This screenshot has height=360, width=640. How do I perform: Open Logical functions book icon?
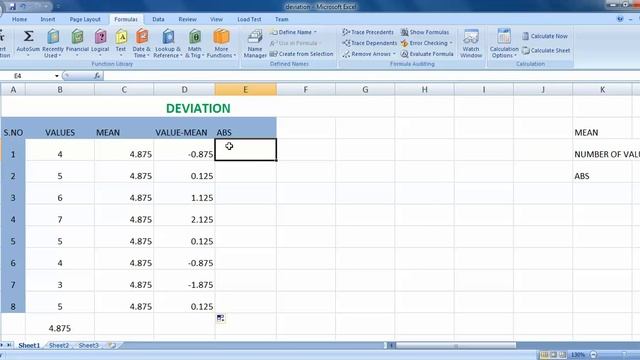(x=100, y=37)
